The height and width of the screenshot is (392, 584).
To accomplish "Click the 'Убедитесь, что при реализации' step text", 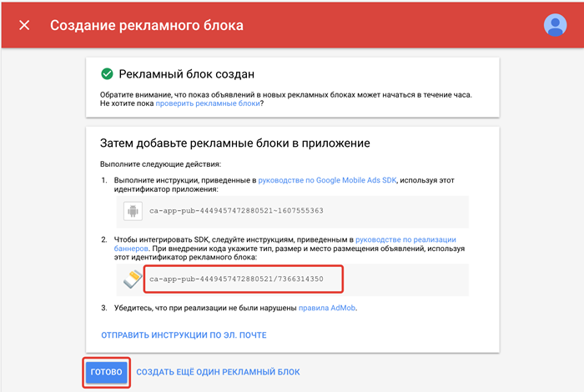I will click(200, 309).
